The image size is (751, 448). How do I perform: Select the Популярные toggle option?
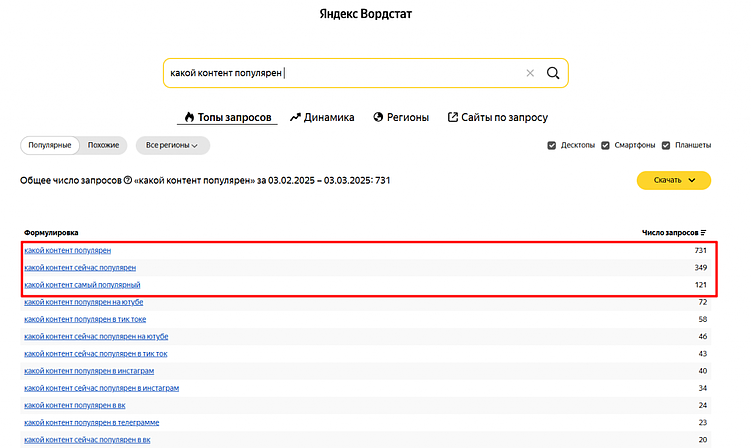(x=50, y=145)
